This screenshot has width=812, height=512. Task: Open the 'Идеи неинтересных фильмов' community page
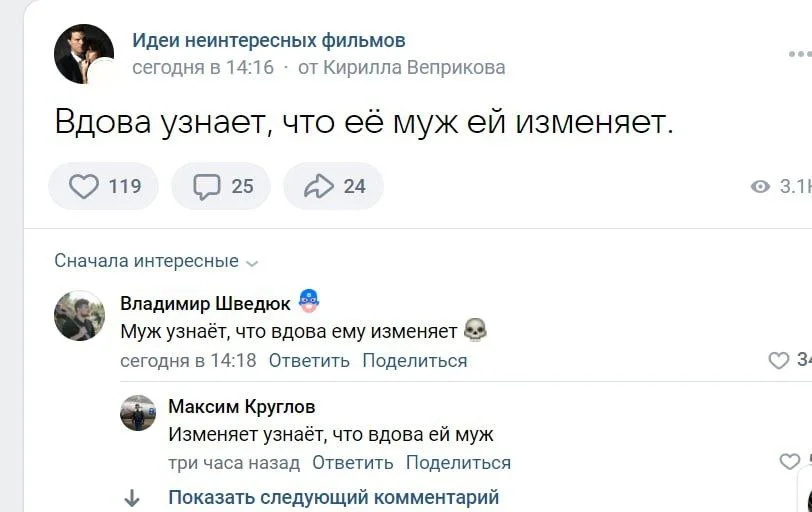[269, 41]
